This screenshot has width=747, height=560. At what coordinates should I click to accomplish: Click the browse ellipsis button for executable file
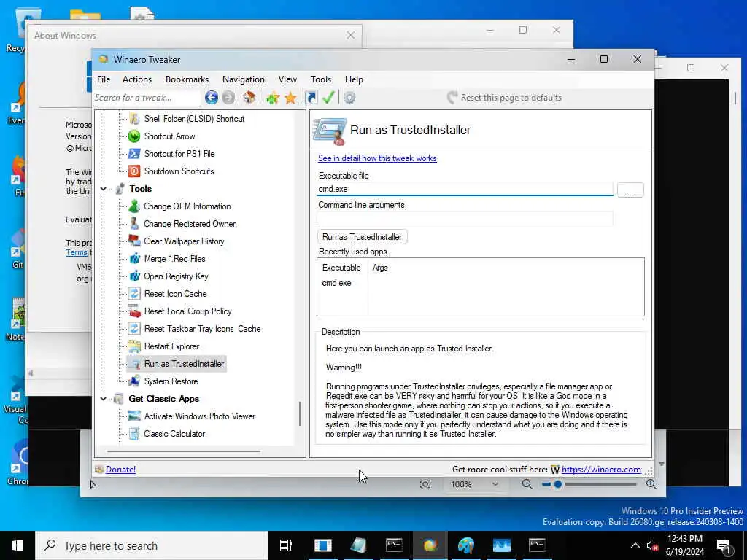(630, 190)
